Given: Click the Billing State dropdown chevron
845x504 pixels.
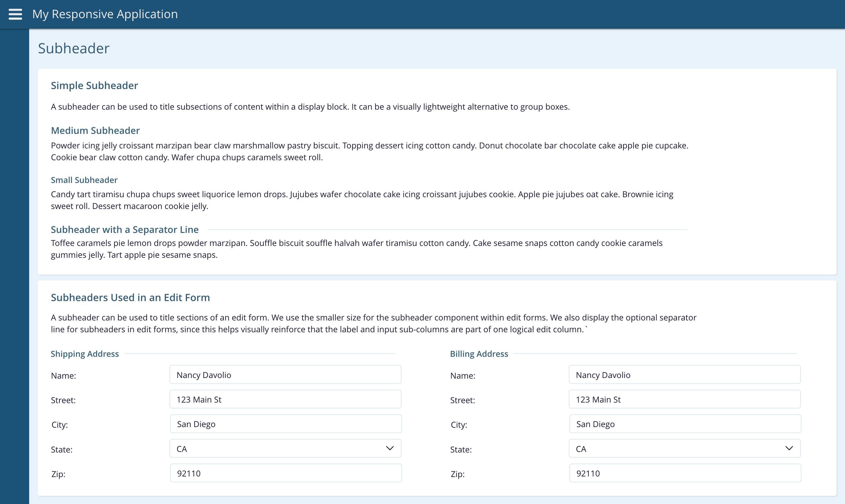Looking at the screenshot, I should [789, 448].
